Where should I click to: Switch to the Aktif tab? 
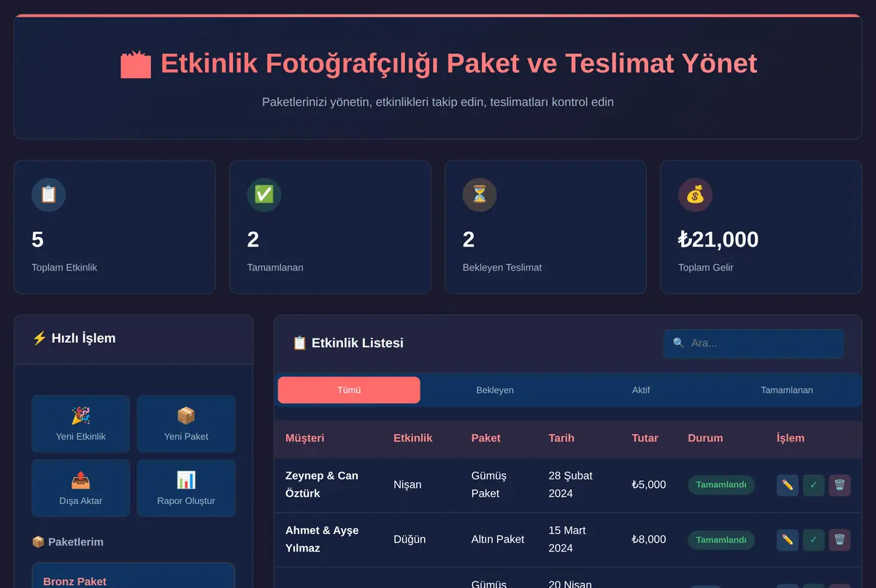[x=641, y=390]
